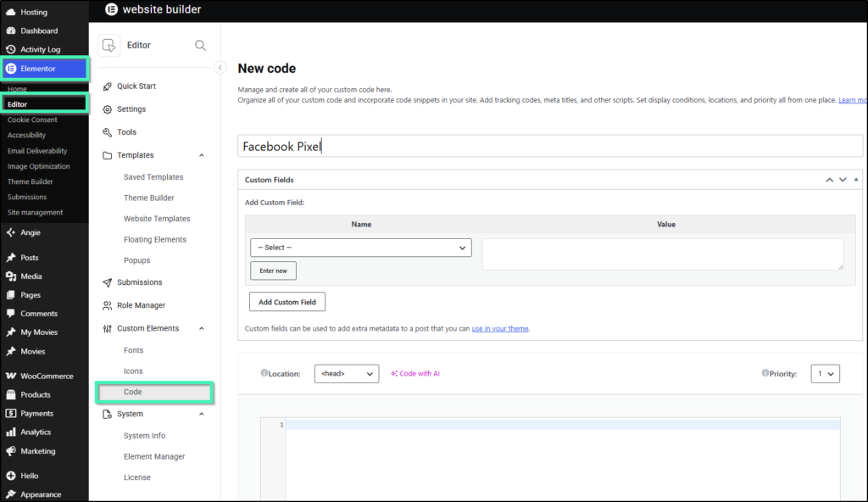
Task: Open License item
Action: (136, 477)
